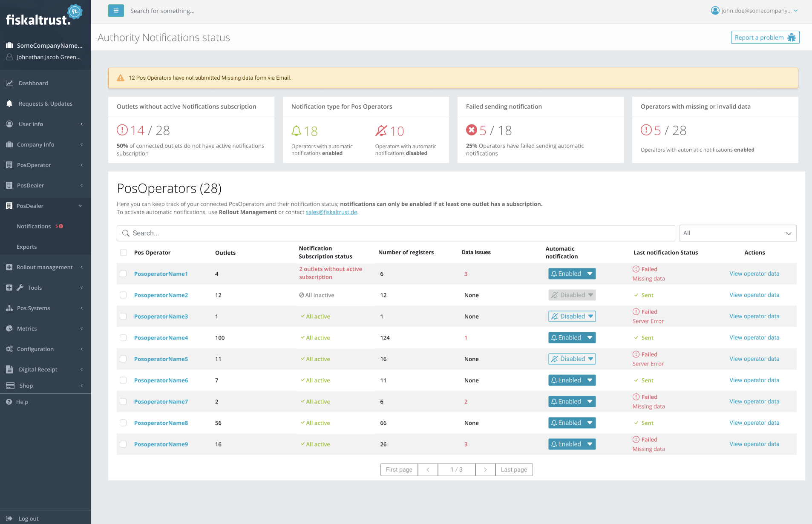
Task: Click the Report a problem button
Action: tap(765, 37)
